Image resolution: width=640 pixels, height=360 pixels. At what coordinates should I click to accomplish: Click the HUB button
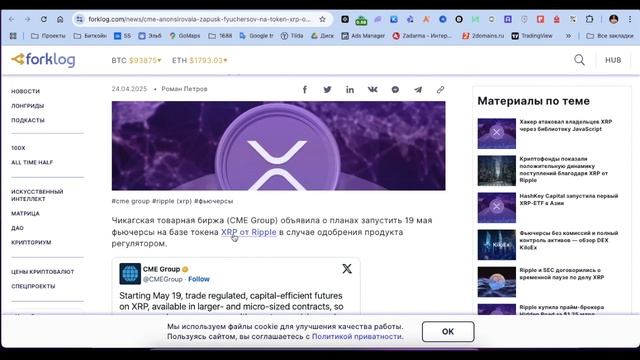tap(613, 60)
